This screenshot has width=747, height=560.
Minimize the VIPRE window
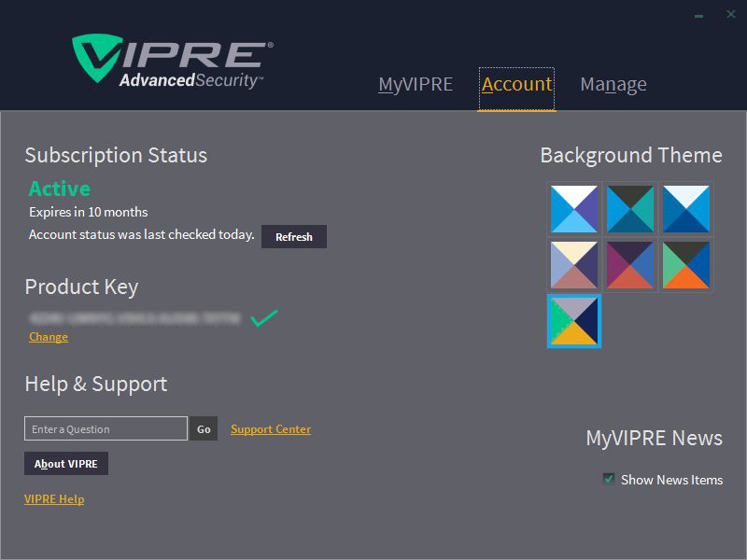tap(698, 16)
